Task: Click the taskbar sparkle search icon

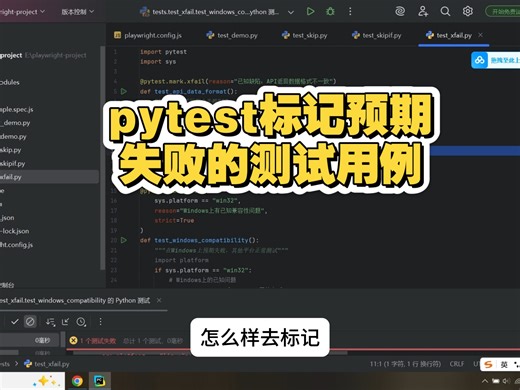Action: 47,381
